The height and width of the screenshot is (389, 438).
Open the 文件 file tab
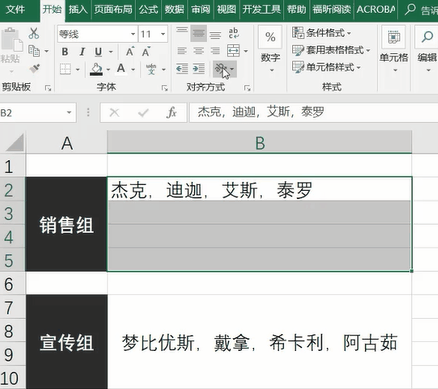click(15, 9)
